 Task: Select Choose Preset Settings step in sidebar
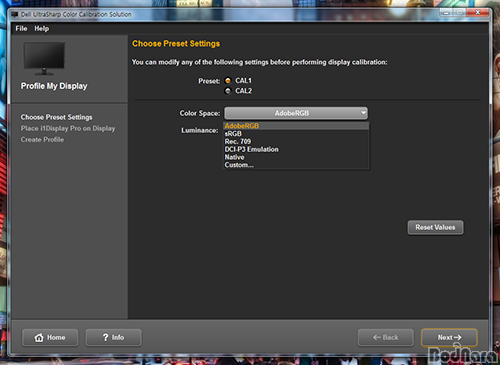pyautogui.click(x=56, y=117)
